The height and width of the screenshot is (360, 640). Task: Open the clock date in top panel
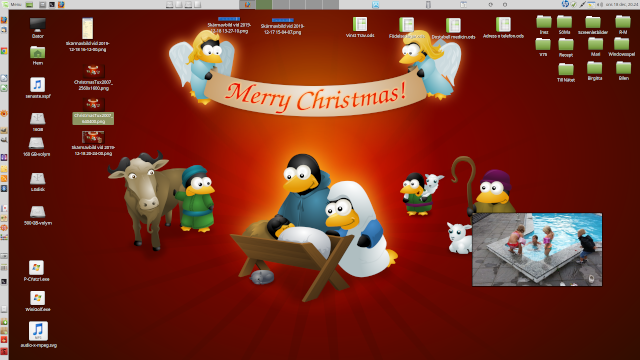point(622,4)
